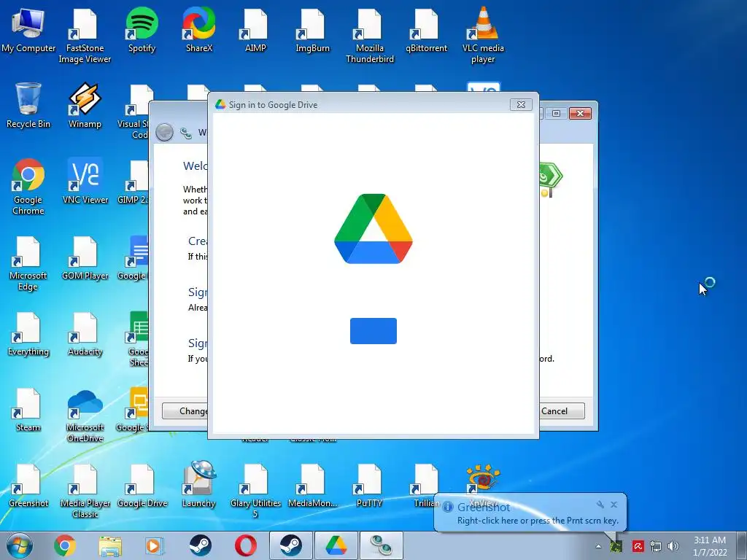Launch MediaMonkey desktop shortcut
Screen dimensions: 747x560
point(312,485)
